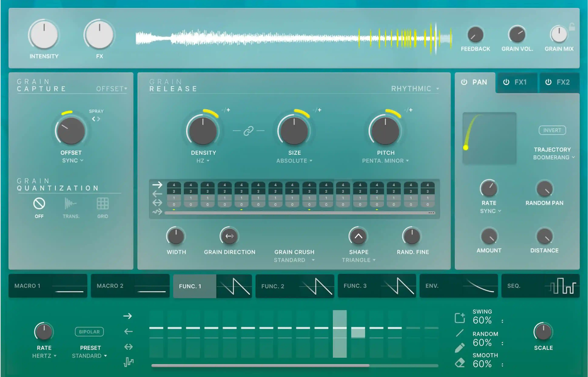Click the Bipolar button

coord(89,332)
